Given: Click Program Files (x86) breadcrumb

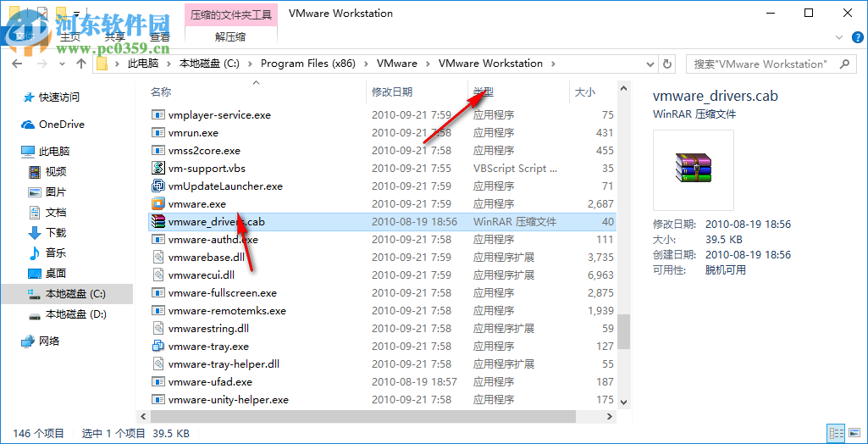Looking at the screenshot, I should click(x=307, y=64).
